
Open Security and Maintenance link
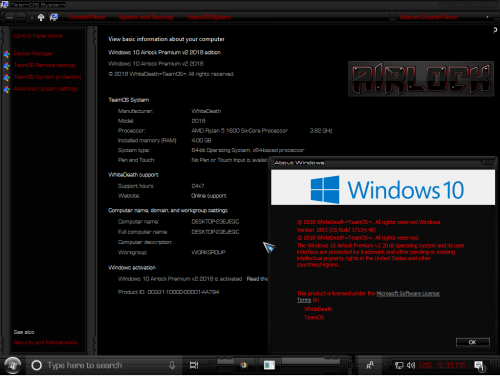[45, 342]
